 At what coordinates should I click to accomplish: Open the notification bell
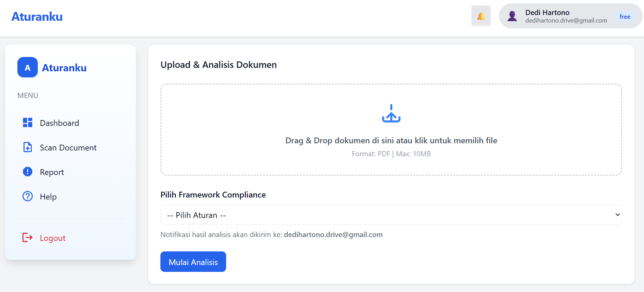pyautogui.click(x=481, y=16)
